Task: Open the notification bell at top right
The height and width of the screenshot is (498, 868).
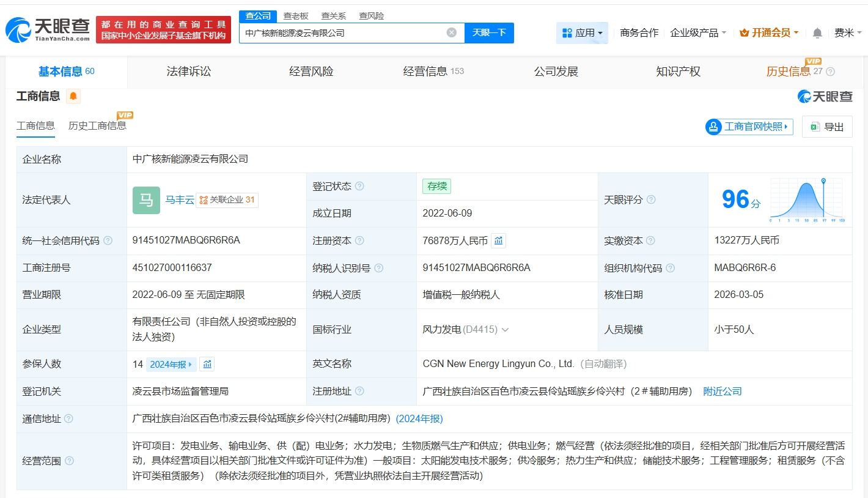Action: point(817,32)
